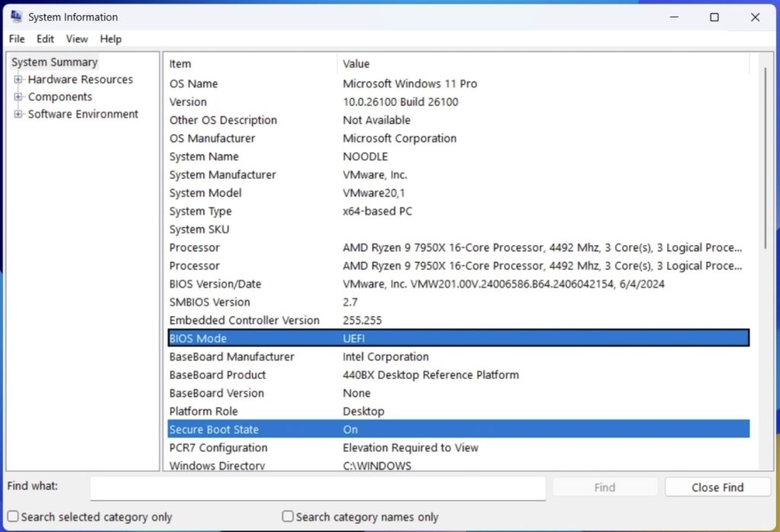The height and width of the screenshot is (532, 780).
Task: Click the Close Find button
Action: [717, 487]
